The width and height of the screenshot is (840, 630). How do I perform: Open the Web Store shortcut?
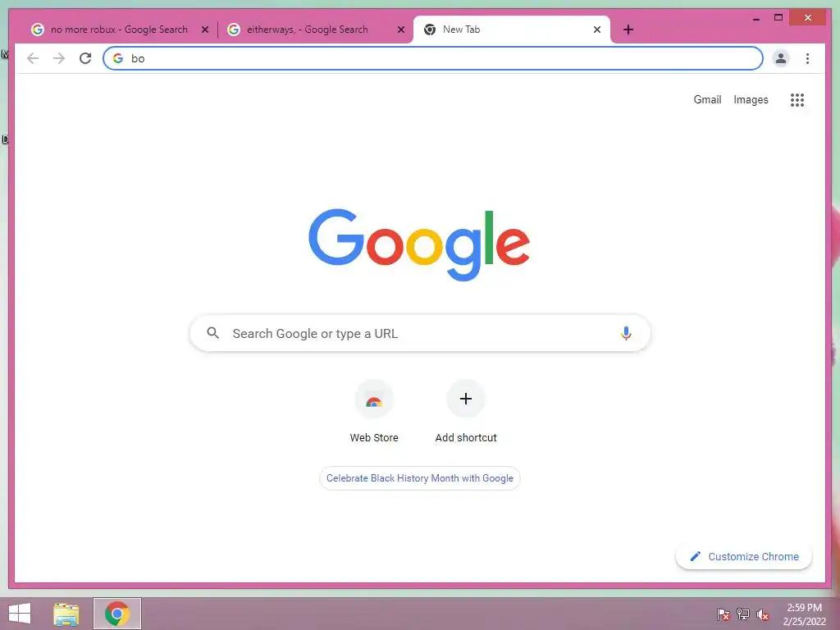[x=374, y=412]
